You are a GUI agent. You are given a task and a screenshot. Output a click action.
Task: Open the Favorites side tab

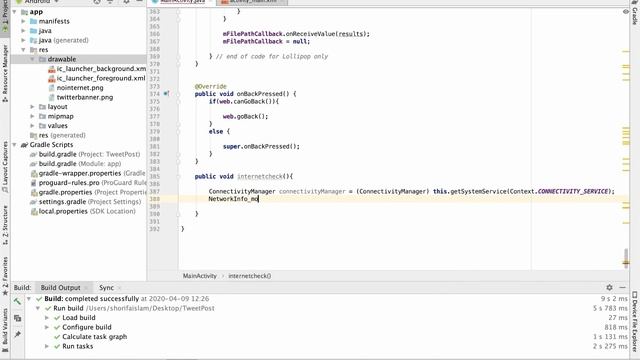click(5, 276)
